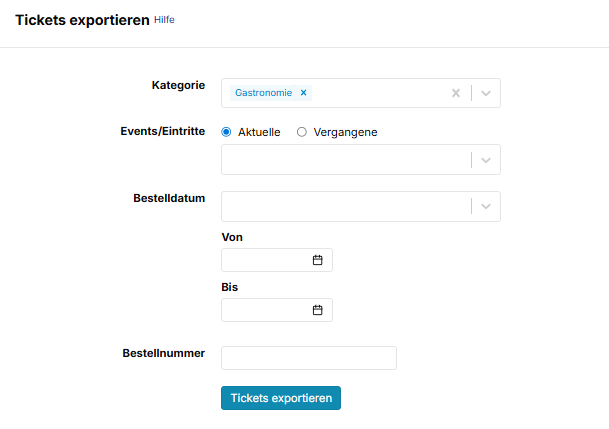Image resolution: width=609 pixels, height=429 pixels.
Task: Click the empty area of the Kategorie field
Action: point(380,93)
